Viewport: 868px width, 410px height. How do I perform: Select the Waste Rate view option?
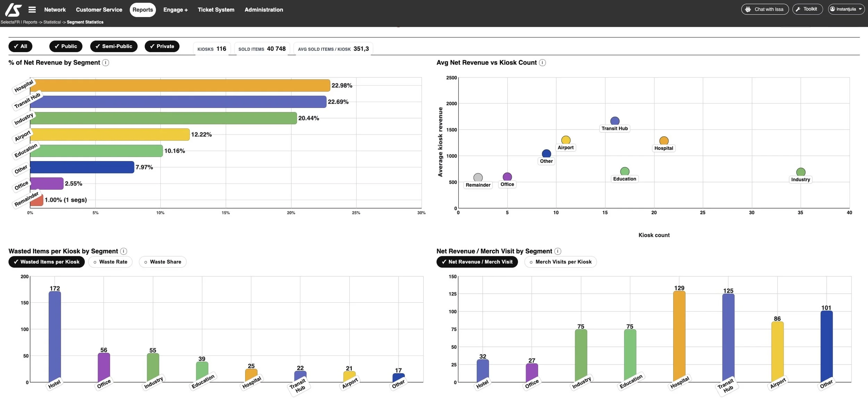110,262
